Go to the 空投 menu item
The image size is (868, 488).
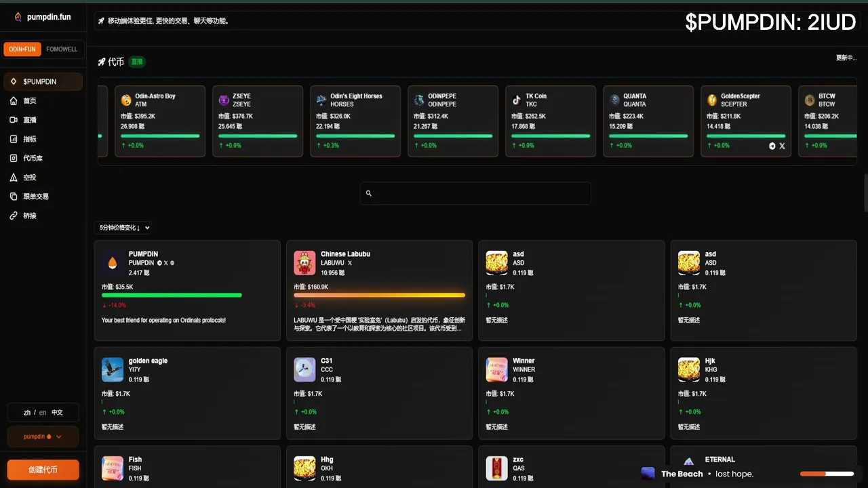pyautogui.click(x=30, y=177)
